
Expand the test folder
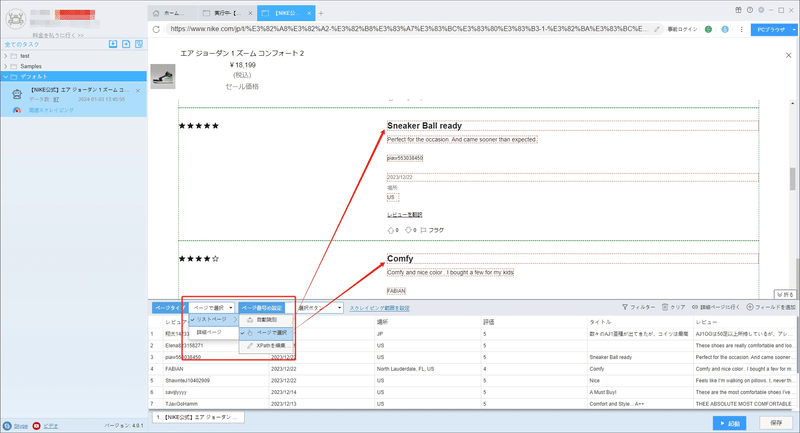[x=6, y=56]
